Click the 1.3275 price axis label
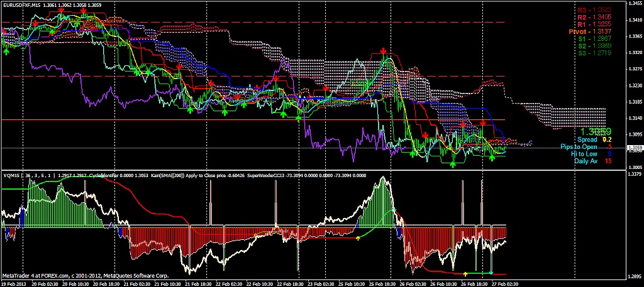 (635, 69)
